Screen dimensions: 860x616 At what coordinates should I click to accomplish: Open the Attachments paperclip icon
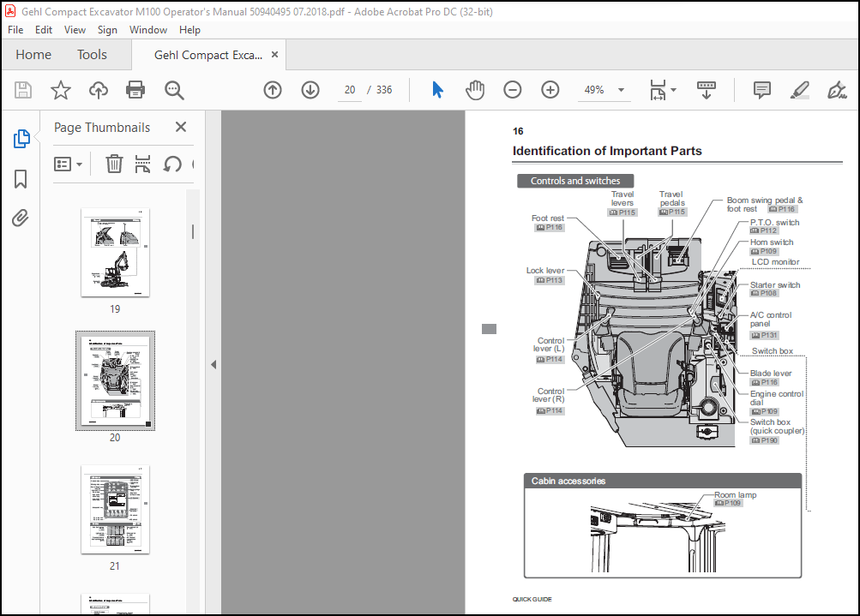(x=21, y=218)
